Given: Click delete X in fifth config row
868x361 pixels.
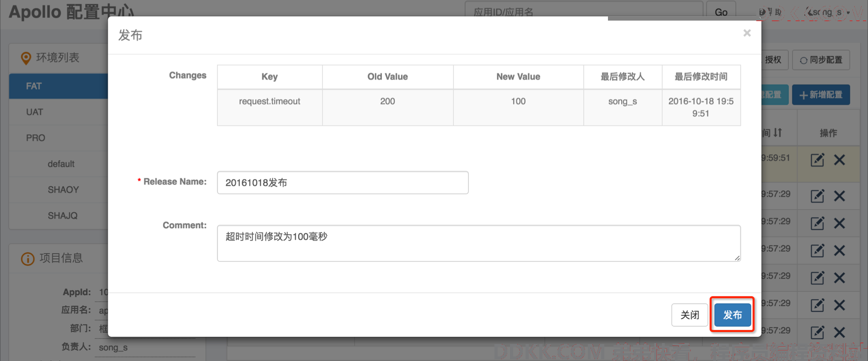Looking at the screenshot, I should coord(839,278).
